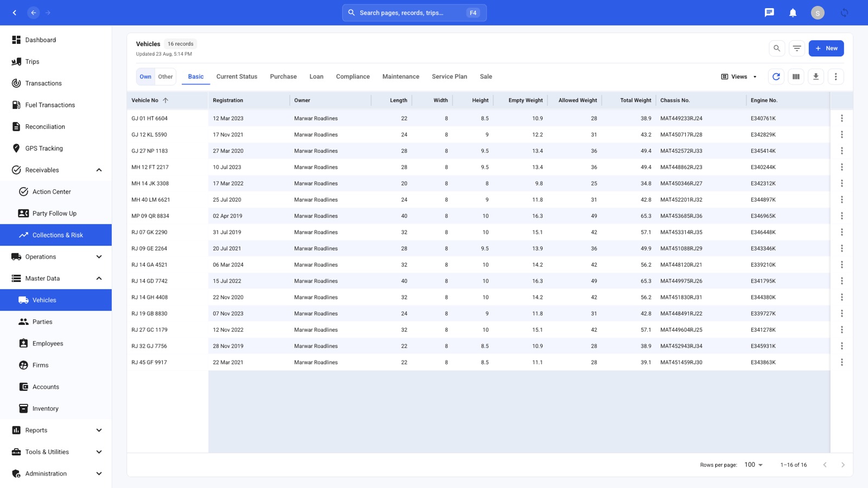Switch to Own vehicles
Image resolution: width=868 pixels, height=488 pixels.
point(145,76)
